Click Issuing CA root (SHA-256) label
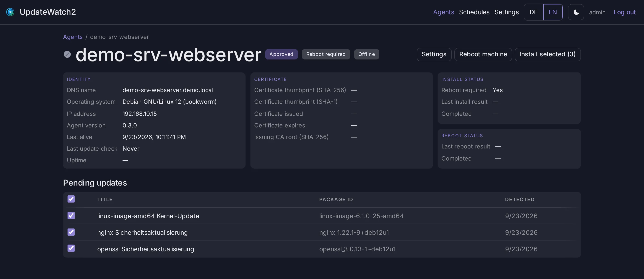644x279 pixels. pyautogui.click(x=291, y=137)
